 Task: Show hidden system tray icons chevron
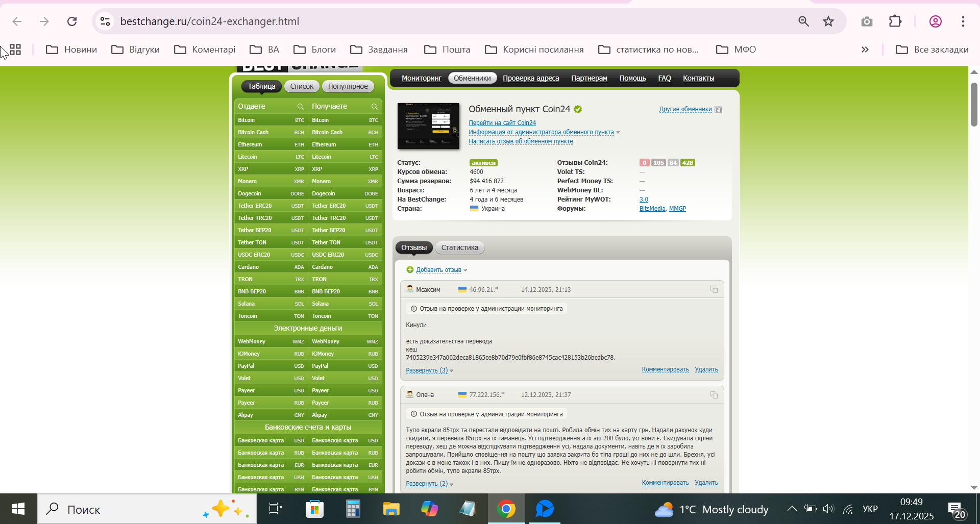pos(792,509)
